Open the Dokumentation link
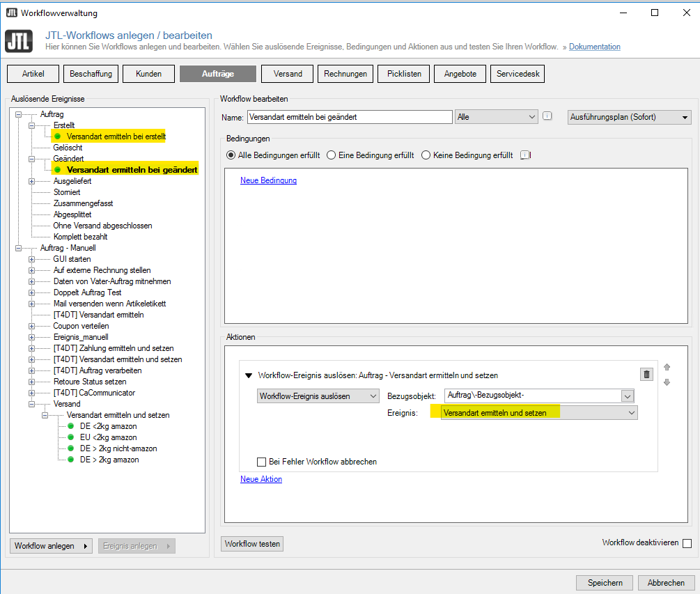Viewport: 700px width, 594px height. pyautogui.click(x=595, y=47)
